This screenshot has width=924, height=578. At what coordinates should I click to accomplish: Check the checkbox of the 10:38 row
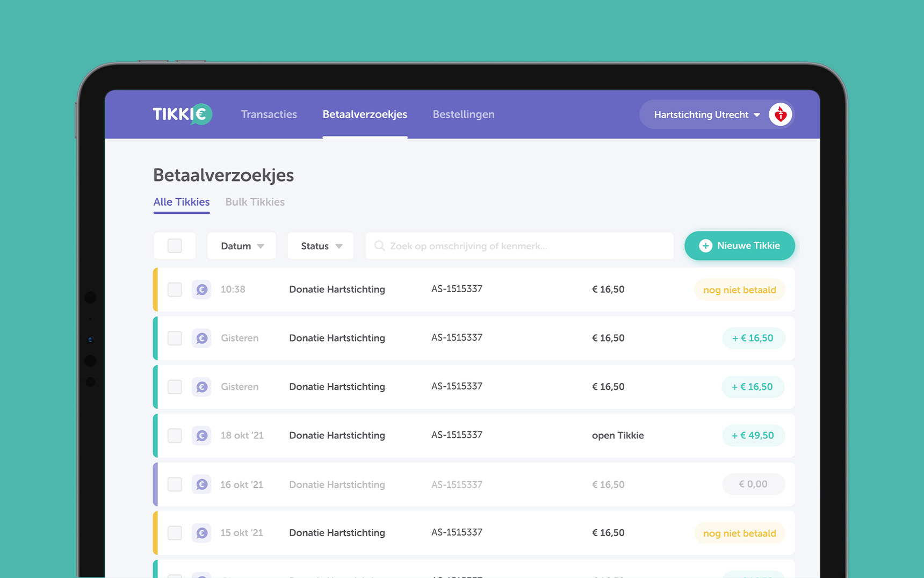[175, 290]
